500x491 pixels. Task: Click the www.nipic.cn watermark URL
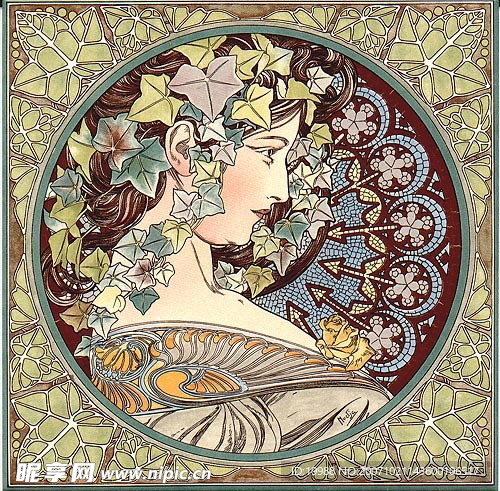click(x=156, y=474)
